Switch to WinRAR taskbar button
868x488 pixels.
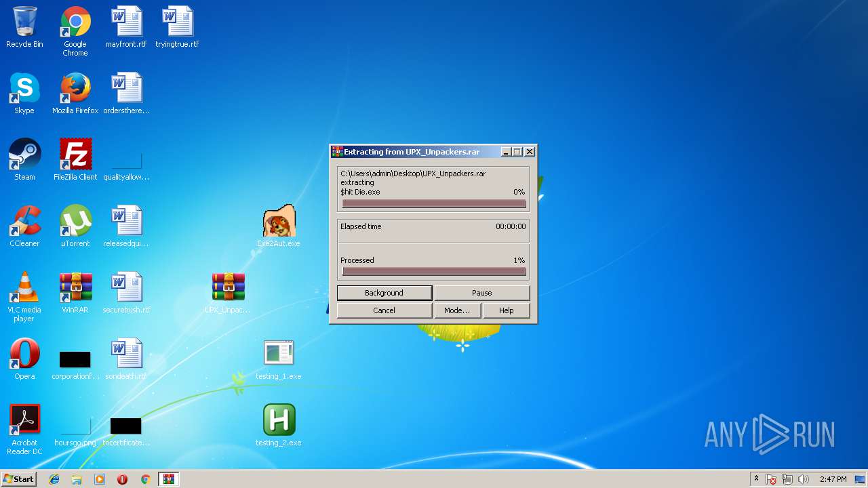coord(168,479)
